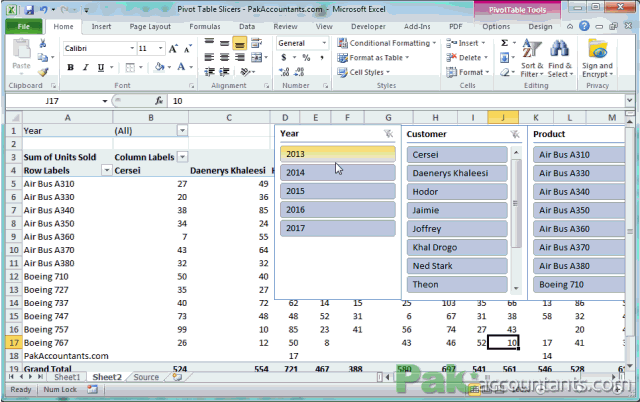Open the font name dropdown Calibri
Image resolution: width=640 pixels, height=402 pixels.
(x=132, y=48)
